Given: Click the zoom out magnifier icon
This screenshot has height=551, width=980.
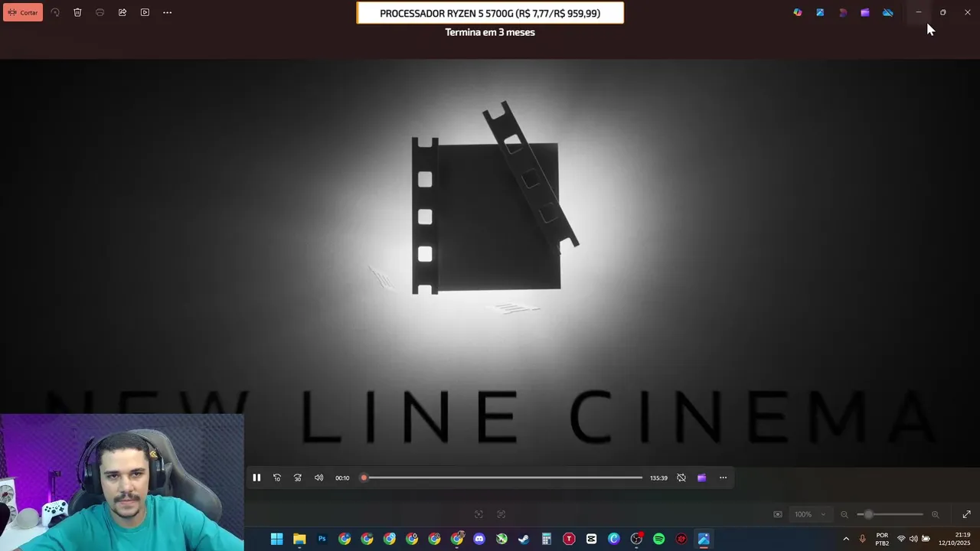Looking at the screenshot, I should coord(844,514).
